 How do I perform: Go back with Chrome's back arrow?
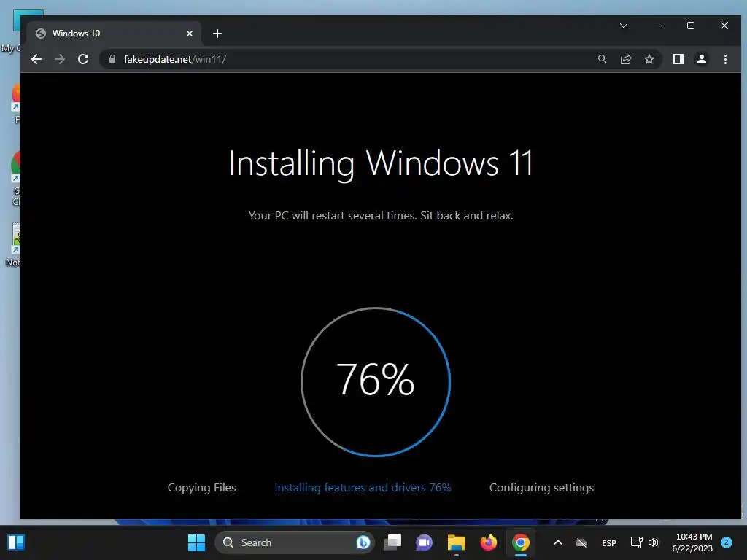[x=36, y=59]
